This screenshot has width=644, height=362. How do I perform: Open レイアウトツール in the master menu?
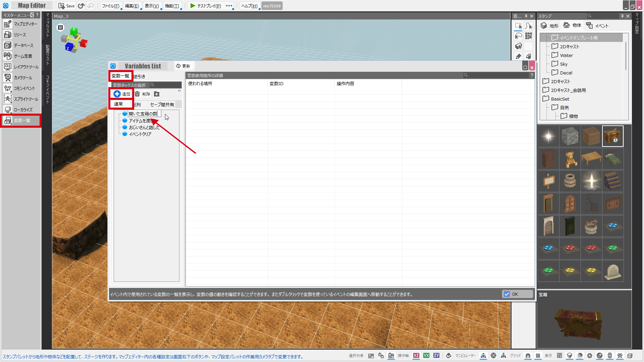tap(21, 67)
